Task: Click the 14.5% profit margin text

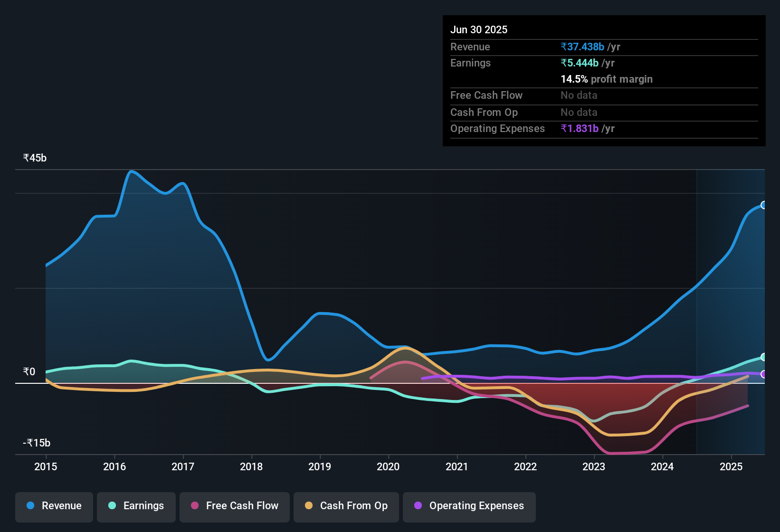Action: point(607,79)
